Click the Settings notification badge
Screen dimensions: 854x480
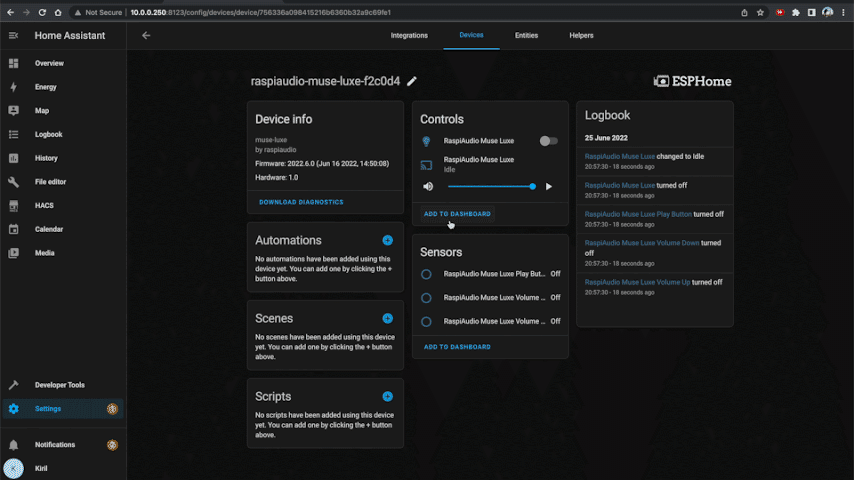pyautogui.click(x=112, y=409)
